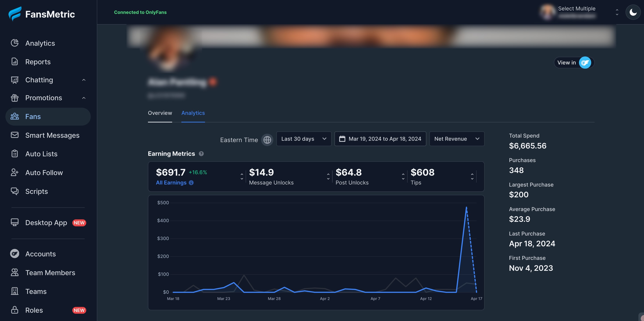Collapse the Chatting menu chevron
Screen dimensions: 644x321
coord(84,80)
